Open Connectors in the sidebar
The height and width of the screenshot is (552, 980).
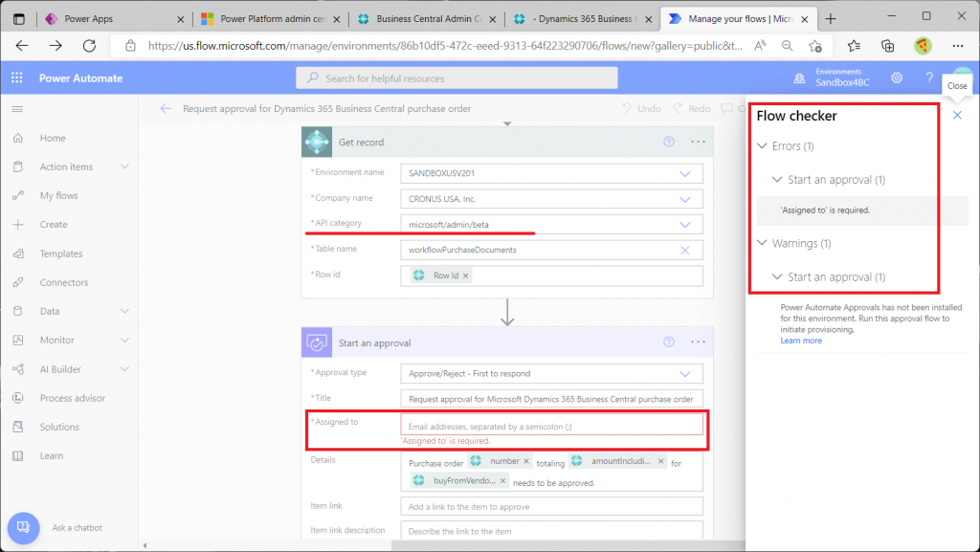click(64, 282)
